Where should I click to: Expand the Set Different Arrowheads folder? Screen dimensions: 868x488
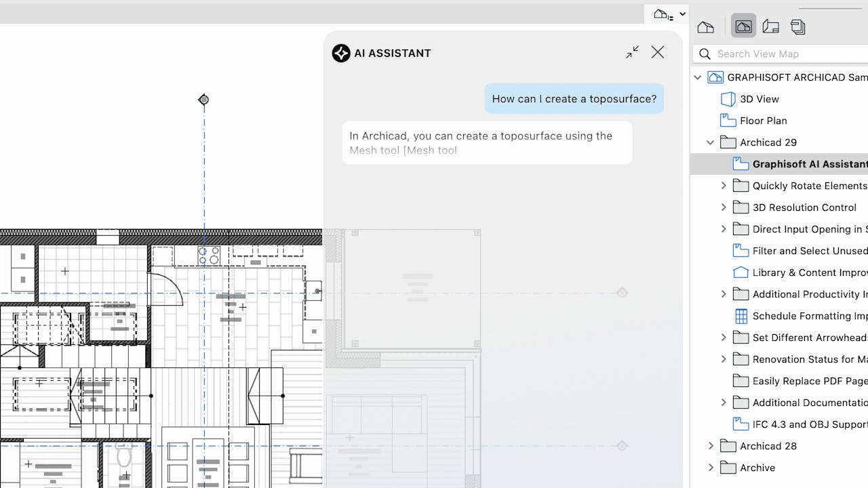724,338
